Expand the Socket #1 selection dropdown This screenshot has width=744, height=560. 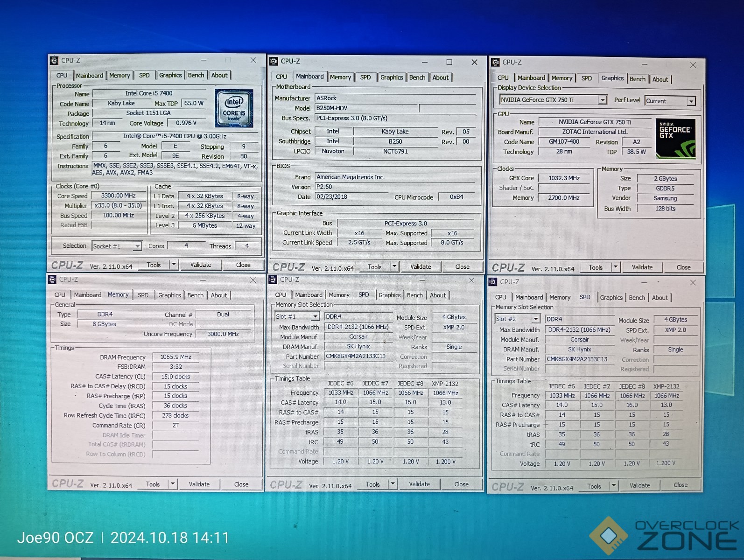(x=137, y=246)
